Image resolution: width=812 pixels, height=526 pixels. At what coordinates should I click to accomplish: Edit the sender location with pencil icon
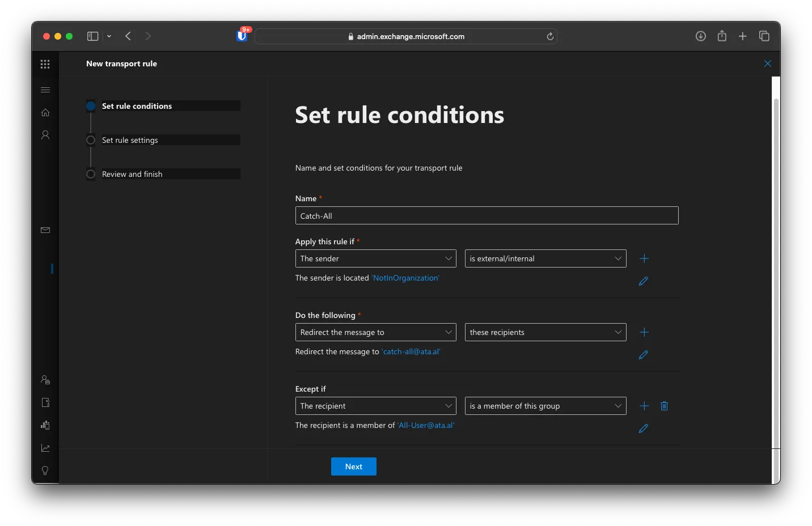(644, 281)
